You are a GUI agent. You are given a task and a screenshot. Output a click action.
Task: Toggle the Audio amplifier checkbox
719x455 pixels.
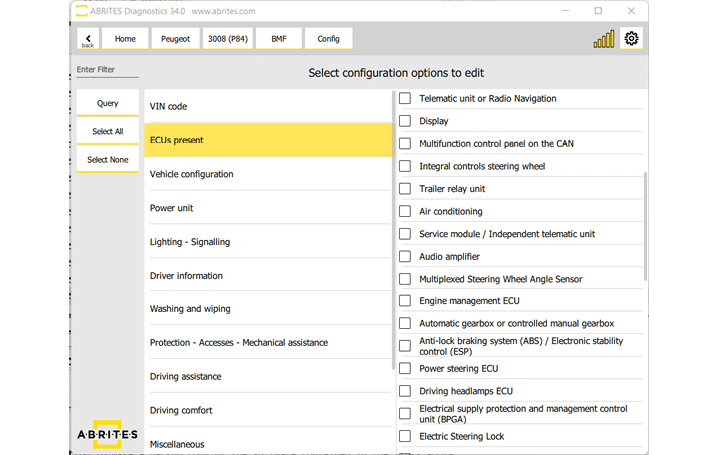click(x=405, y=256)
